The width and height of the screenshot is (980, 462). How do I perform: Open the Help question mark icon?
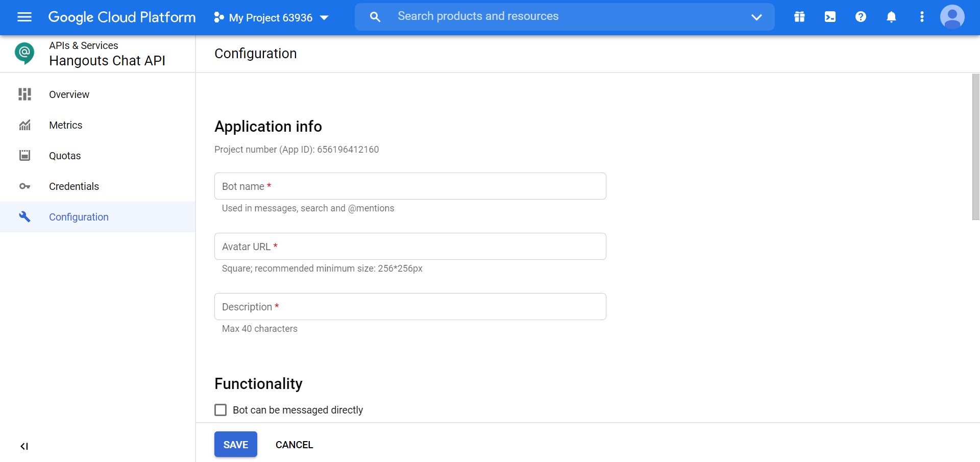point(861,17)
